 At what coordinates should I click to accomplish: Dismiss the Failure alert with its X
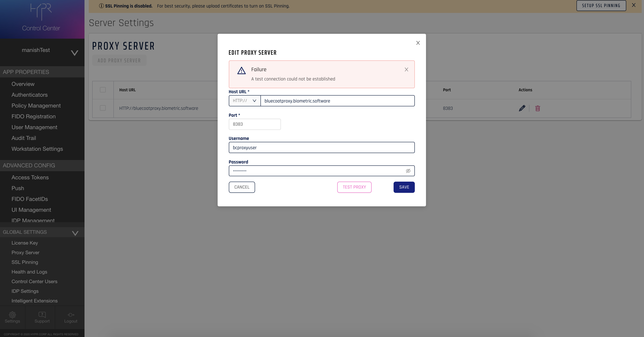click(406, 69)
